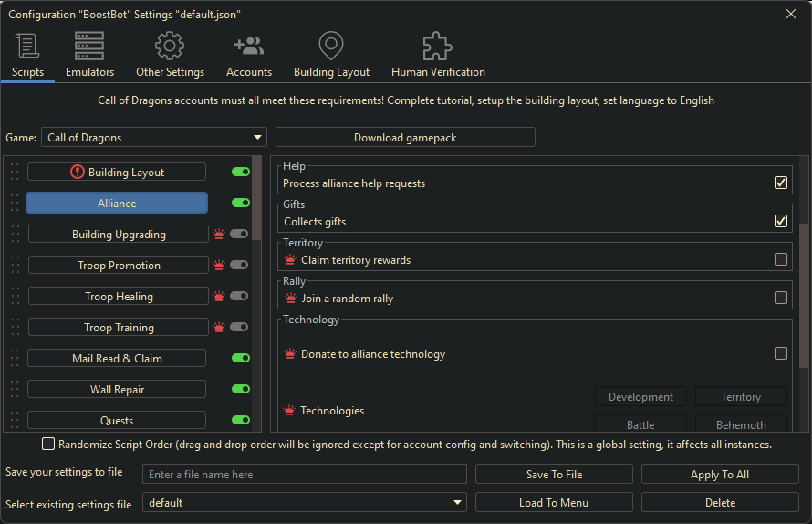Click the crown icon beside Building Upgrading
812x524 pixels.
click(x=219, y=235)
